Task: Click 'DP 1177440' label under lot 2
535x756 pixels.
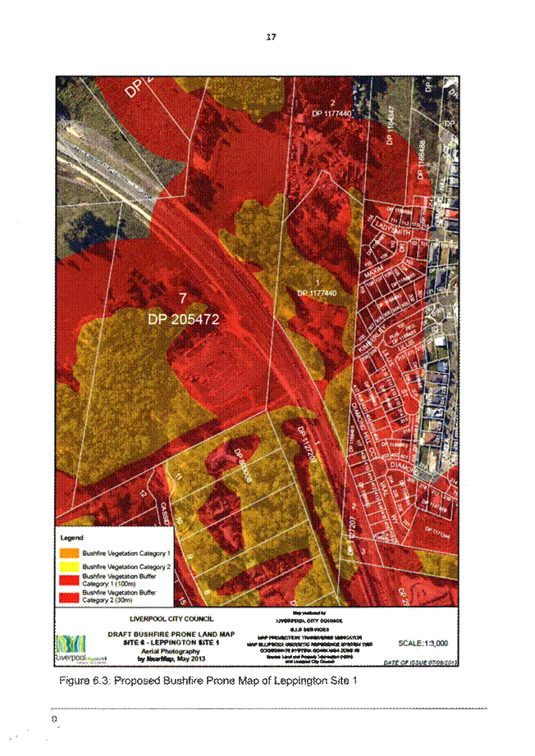Action: pyautogui.click(x=333, y=113)
